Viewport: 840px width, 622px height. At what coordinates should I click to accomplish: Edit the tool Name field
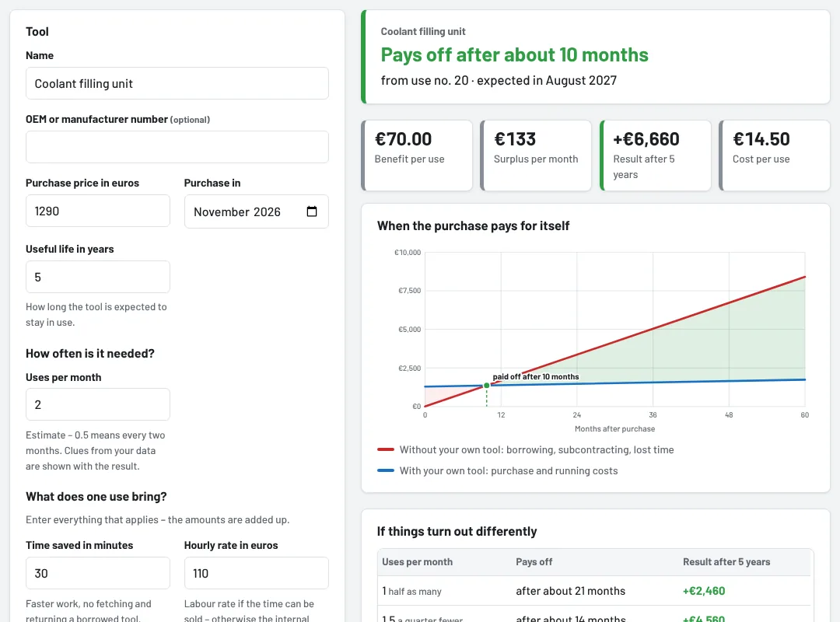point(177,83)
